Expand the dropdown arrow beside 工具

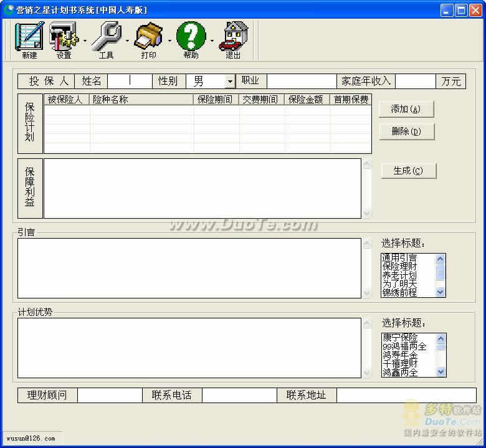127,42
